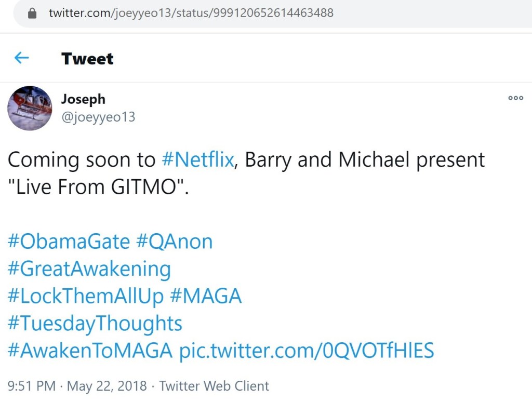Follow the #ObamaGate hashtag link
Image resolution: width=532 pixels, height=401 pixels.
(x=69, y=242)
